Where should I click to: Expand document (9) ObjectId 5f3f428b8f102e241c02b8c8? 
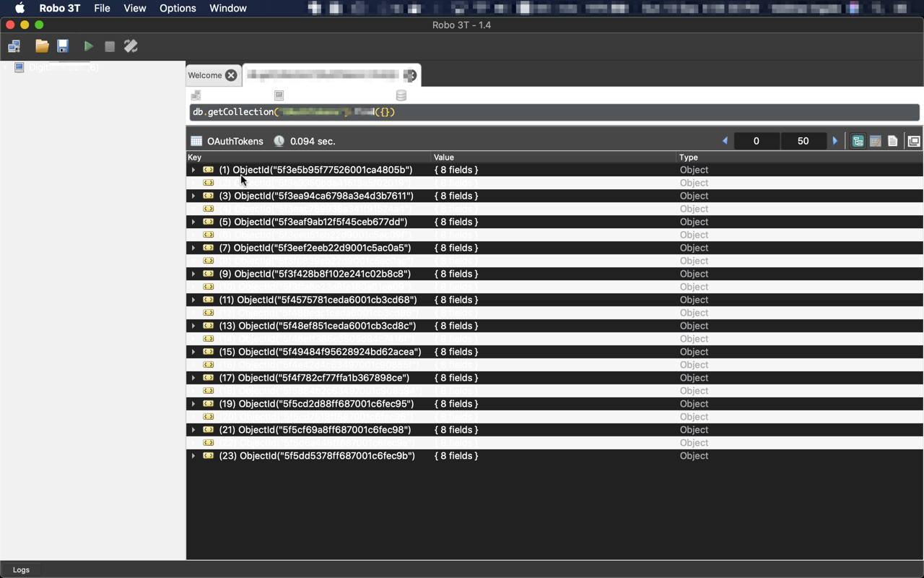[x=193, y=274]
